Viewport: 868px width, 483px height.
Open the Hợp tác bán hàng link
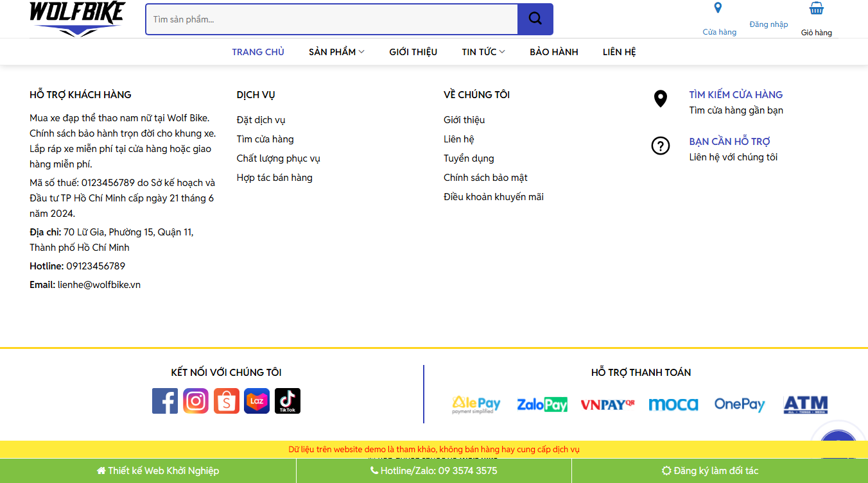click(274, 178)
